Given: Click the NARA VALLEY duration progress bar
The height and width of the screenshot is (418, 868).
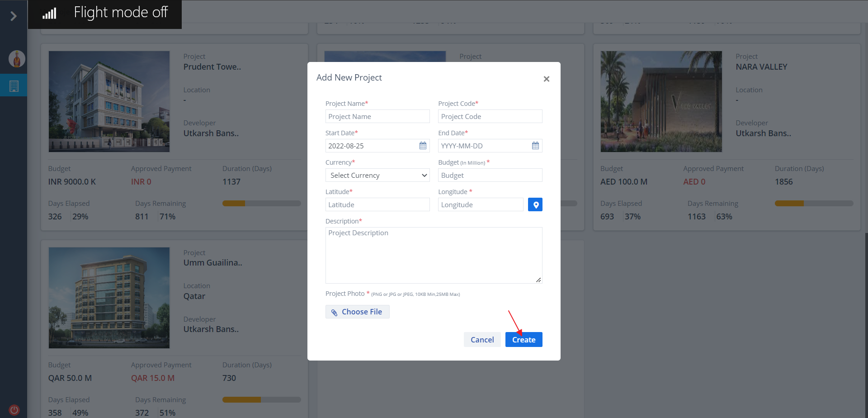Looking at the screenshot, I should [814, 204].
